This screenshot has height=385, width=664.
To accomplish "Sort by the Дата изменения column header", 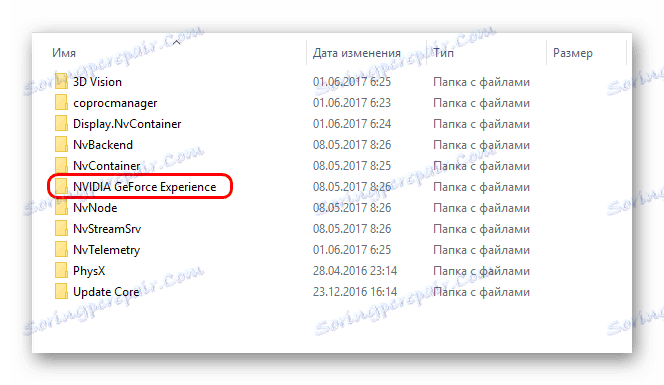I will pyautogui.click(x=357, y=53).
